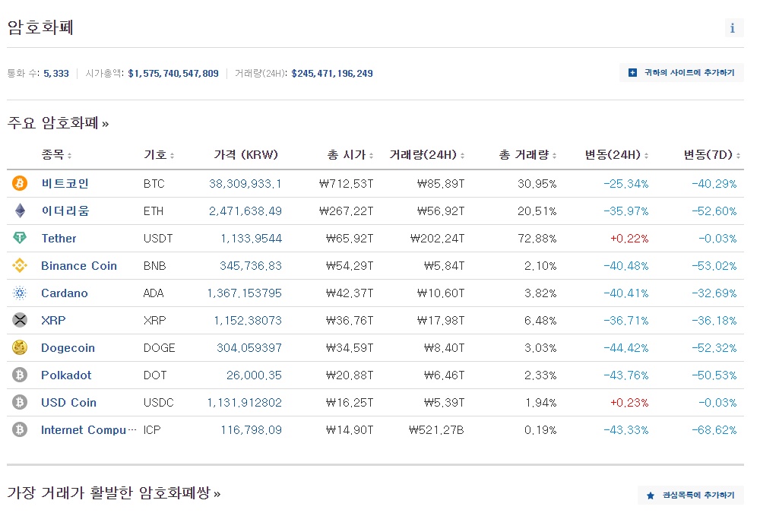Click the BTC symbol cell
Screen dimensions: 760x532
click(x=154, y=184)
